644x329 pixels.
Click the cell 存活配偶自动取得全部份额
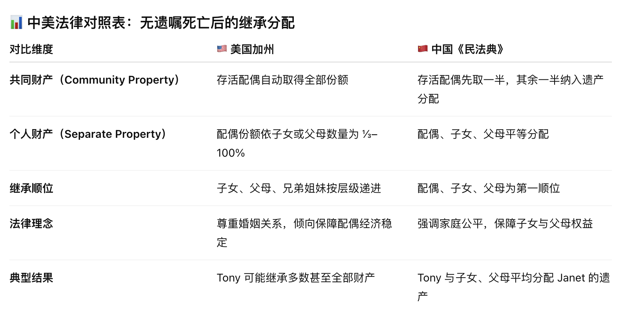[x=282, y=80]
